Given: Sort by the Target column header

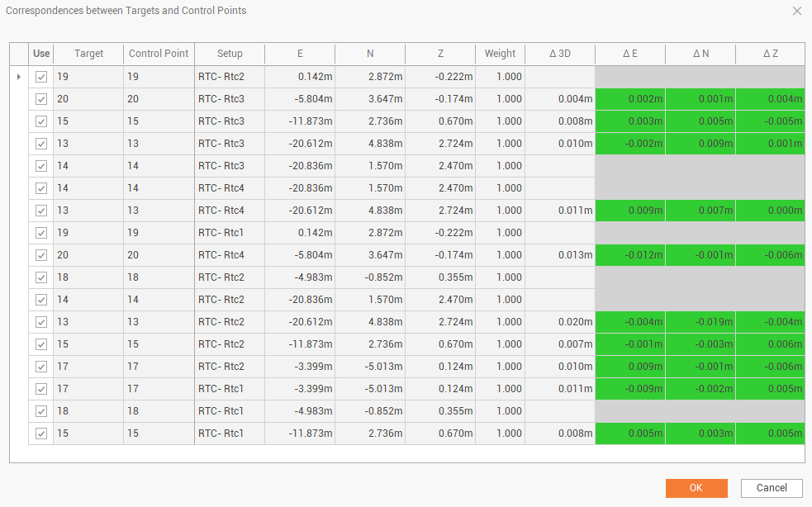Looking at the screenshot, I should (x=88, y=54).
